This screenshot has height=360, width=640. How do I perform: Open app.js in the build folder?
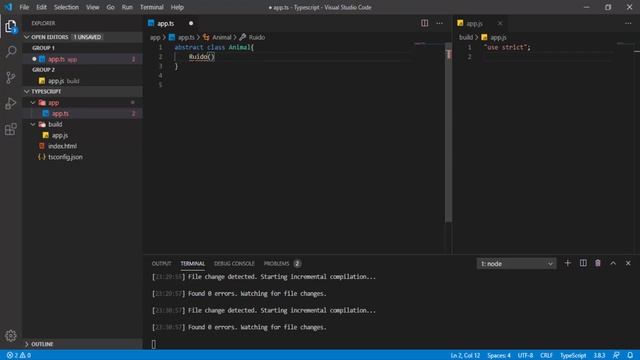[82, 135]
